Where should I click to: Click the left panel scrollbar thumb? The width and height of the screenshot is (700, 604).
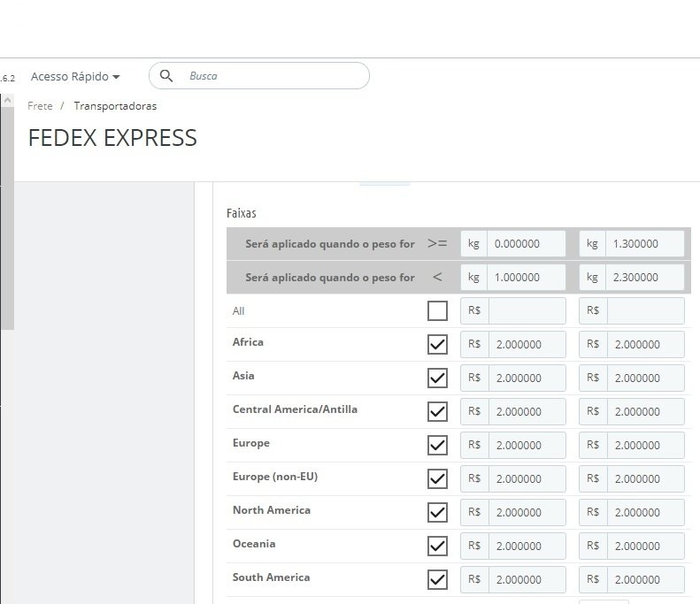(7, 218)
